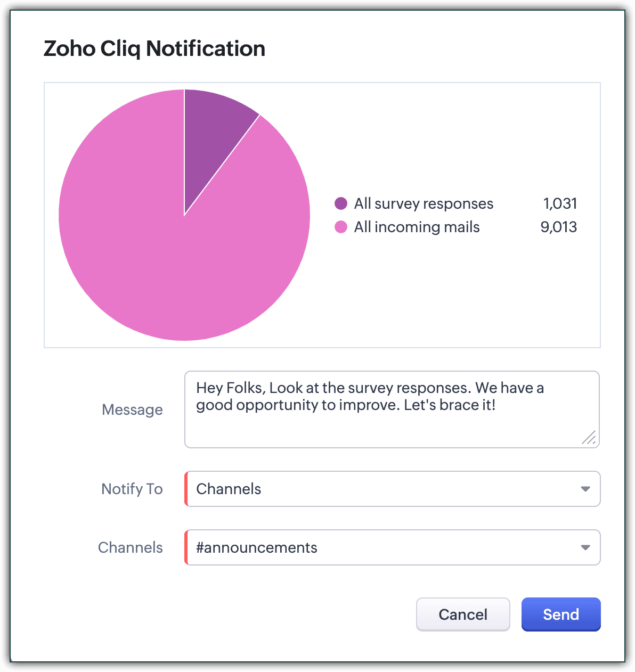Click the selected Channels text in Notify To
This screenshot has height=672, width=635.
pyautogui.click(x=229, y=489)
